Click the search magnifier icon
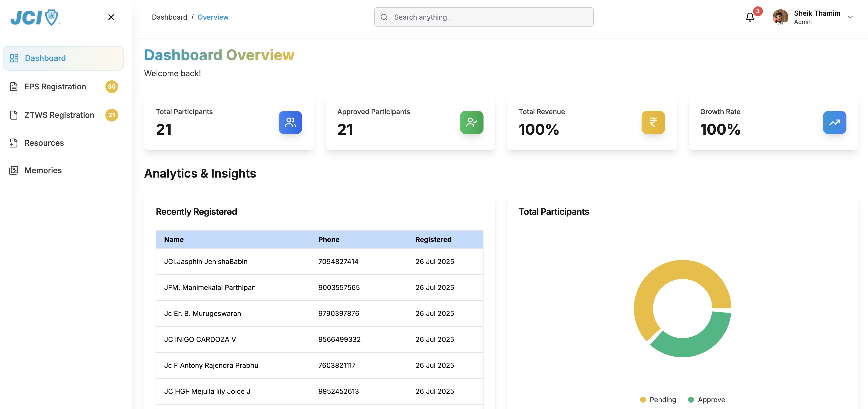Viewport: 868px width, 409px height. (x=384, y=17)
